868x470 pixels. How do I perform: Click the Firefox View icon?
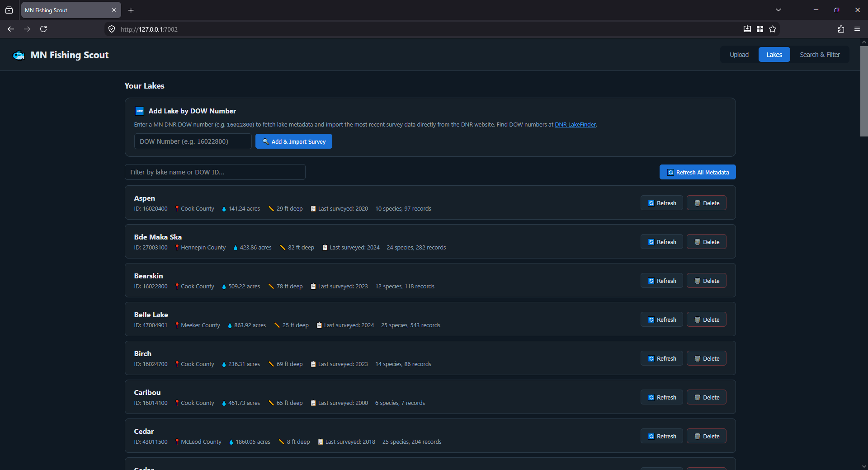tap(9, 10)
